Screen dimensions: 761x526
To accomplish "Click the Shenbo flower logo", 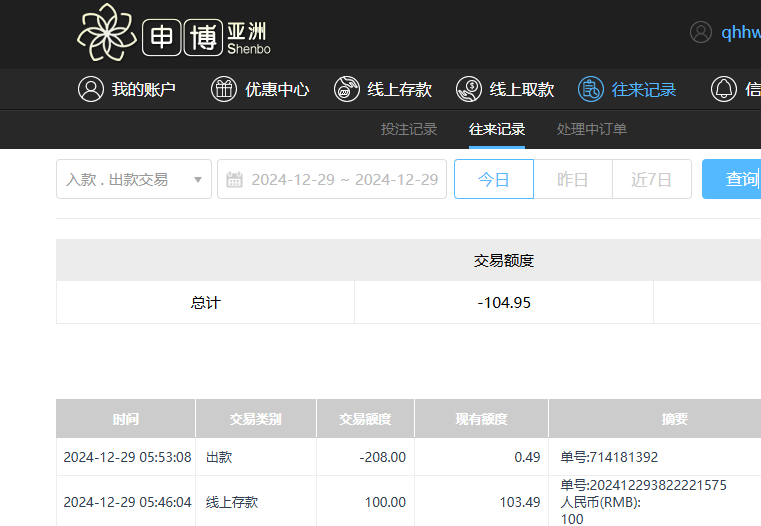I will pyautogui.click(x=106, y=33).
